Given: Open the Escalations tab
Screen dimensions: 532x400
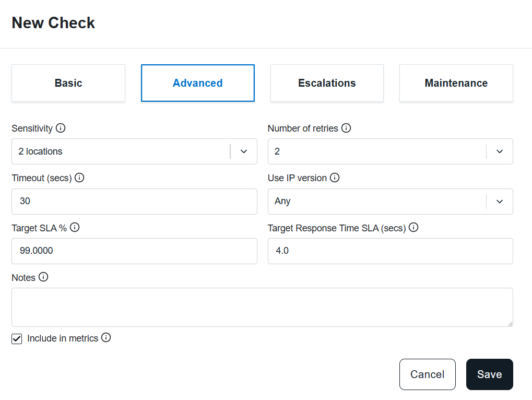Looking at the screenshot, I should tap(327, 83).
